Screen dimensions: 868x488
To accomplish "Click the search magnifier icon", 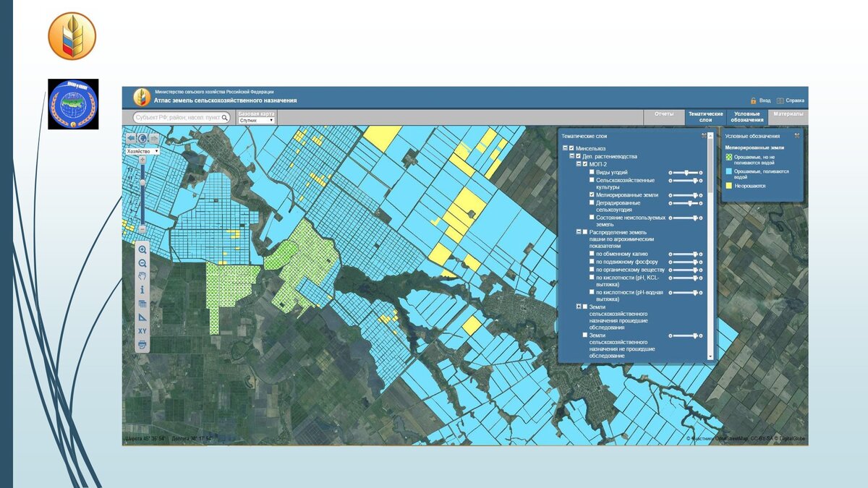I will tap(225, 117).
